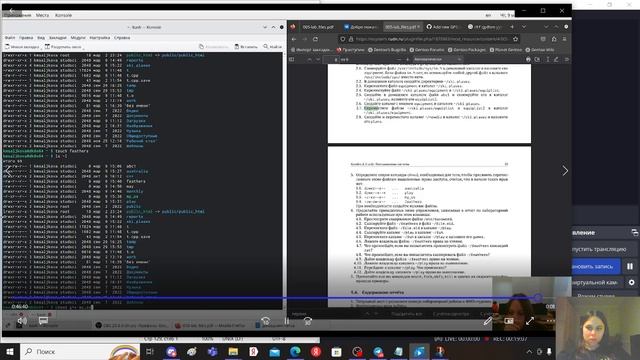This screenshot has height=360, width=640.
Task: Switch to the first 005-lab_files.pdf browser tab
Action: pos(318,27)
